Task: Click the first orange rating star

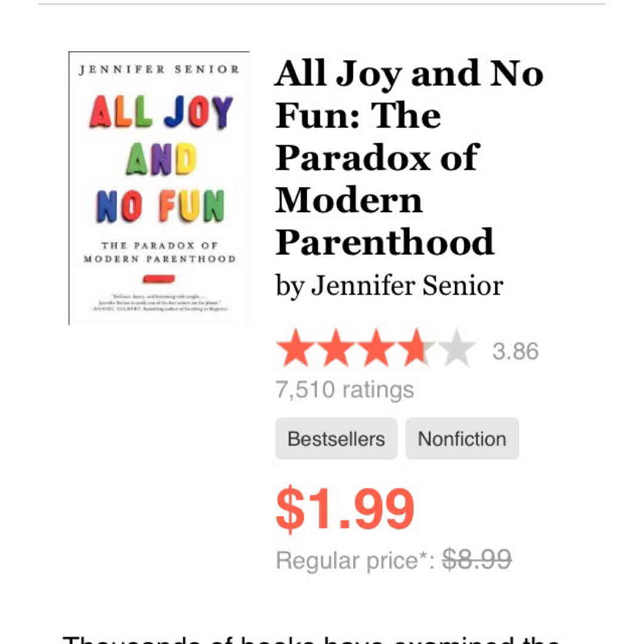Action: [x=296, y=350]
